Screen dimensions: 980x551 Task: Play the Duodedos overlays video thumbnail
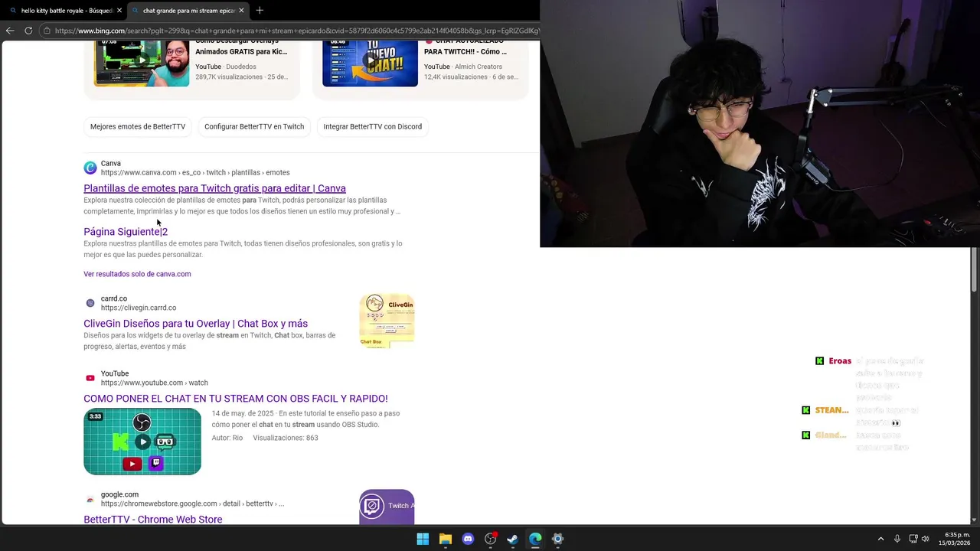tap(142, 64)
